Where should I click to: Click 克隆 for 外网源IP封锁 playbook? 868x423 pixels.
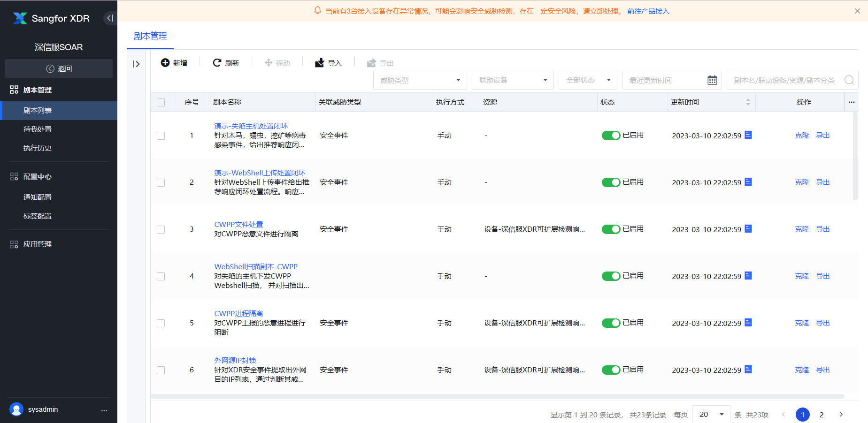coord(802,370)
